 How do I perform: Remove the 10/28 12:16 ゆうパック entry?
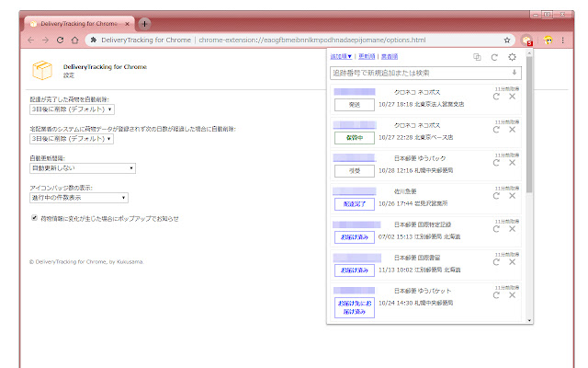(513, 163)
